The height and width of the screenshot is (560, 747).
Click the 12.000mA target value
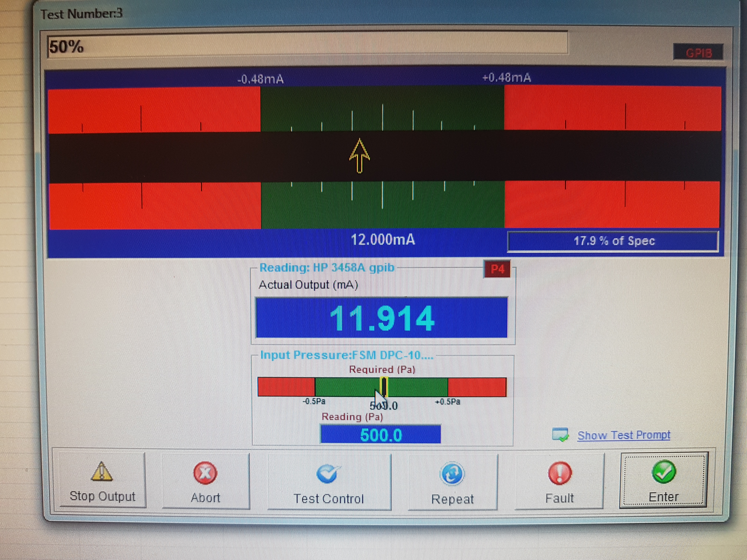[383, 240]
